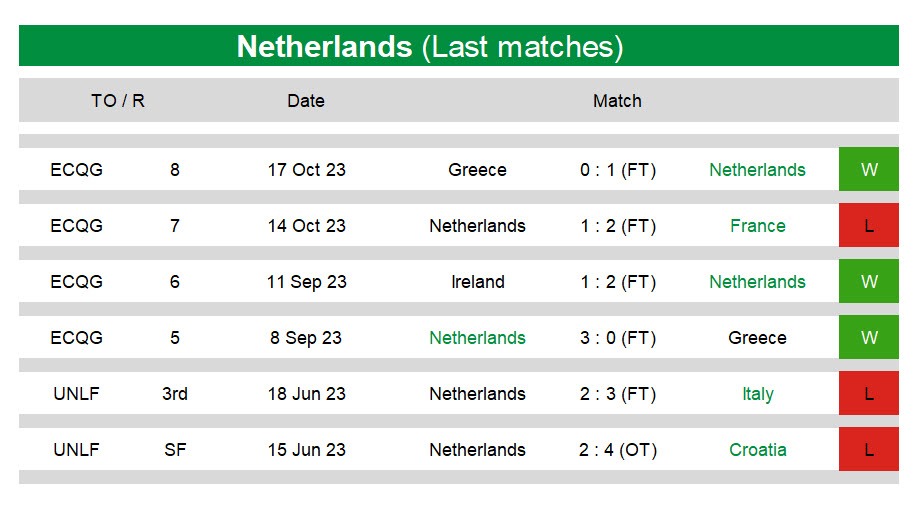Screen dimensions: 918x509
Task: Click the 18 Jun 23 date cell
Action: pos(306,394)
